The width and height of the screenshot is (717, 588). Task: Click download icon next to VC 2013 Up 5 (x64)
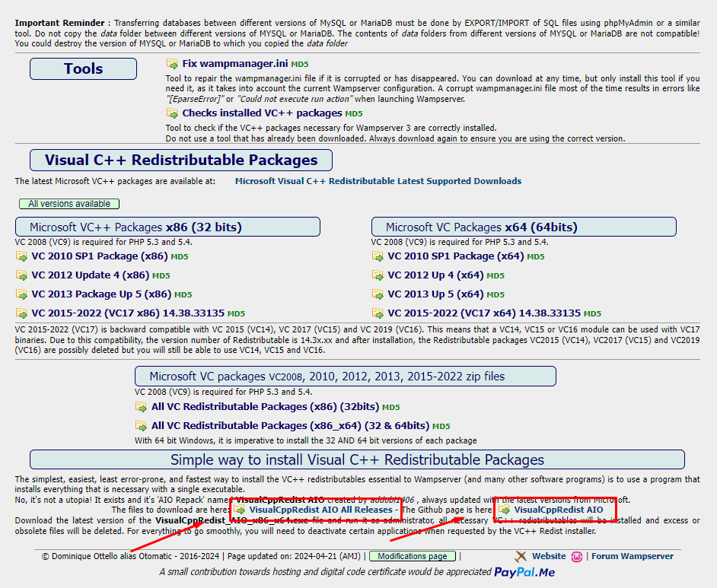tap(378, 294)
